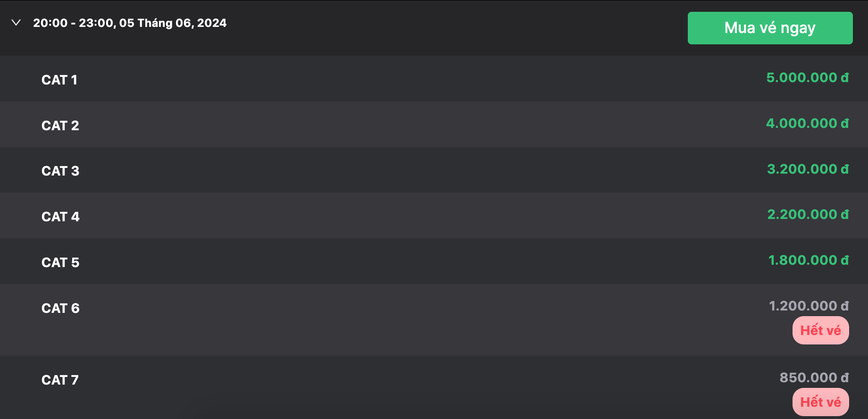Select the CAT 4 ticket row

tap(434, 216)
